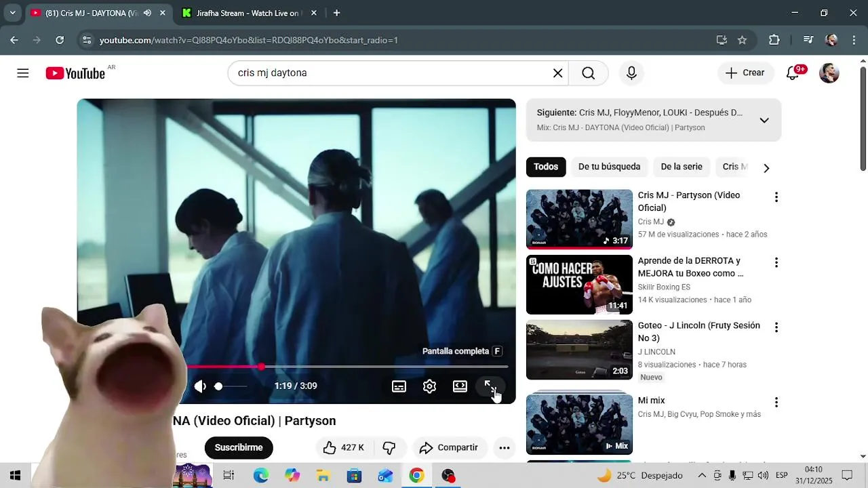This screenshot has height=488, width=868.
Task: Expand the Siguiente mix playlist panel
Action: point(764,120)
